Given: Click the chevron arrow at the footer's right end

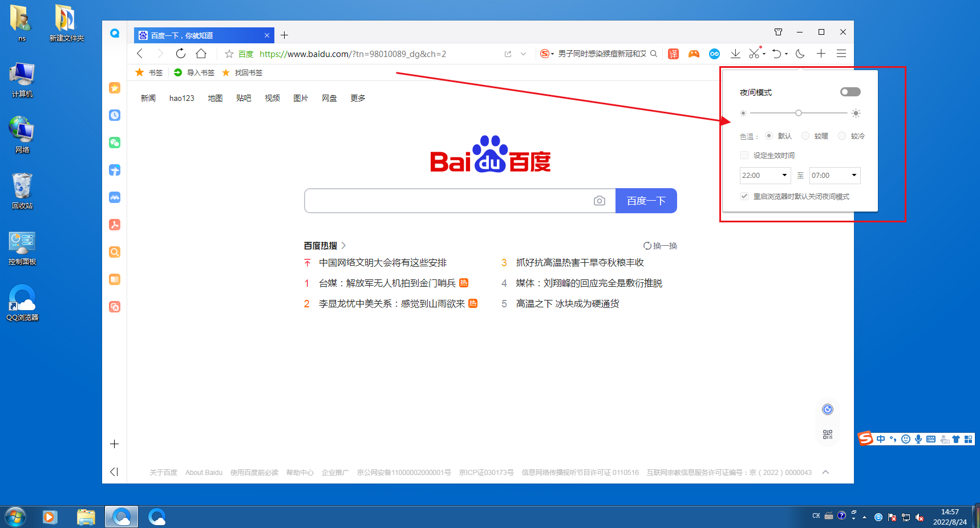Looking at the screenshot, I should 825,472.
